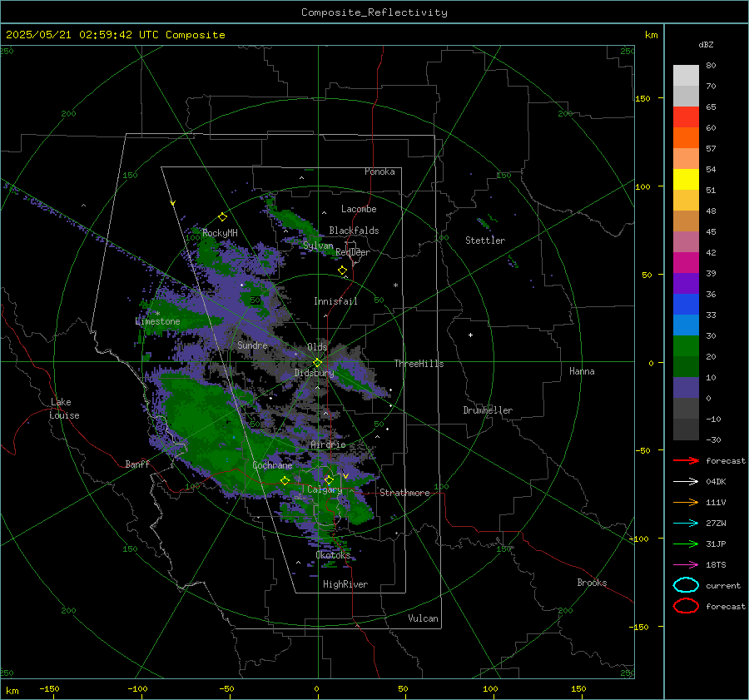Click the yellow diamond marker below RedDeer

point(342,271)
